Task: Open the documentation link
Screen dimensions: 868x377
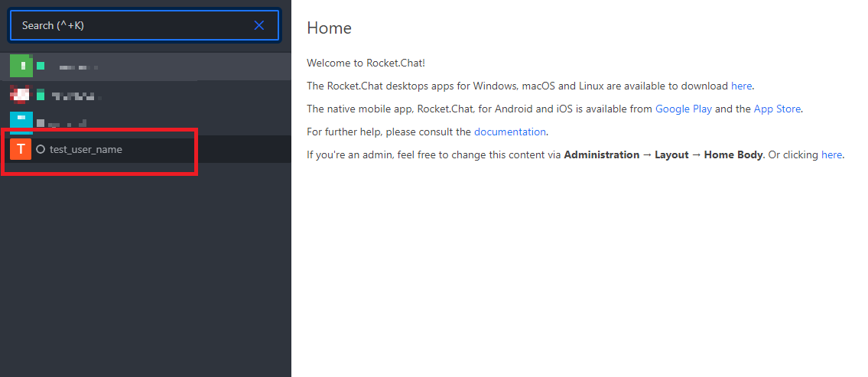Action: (x=510, y=132)
